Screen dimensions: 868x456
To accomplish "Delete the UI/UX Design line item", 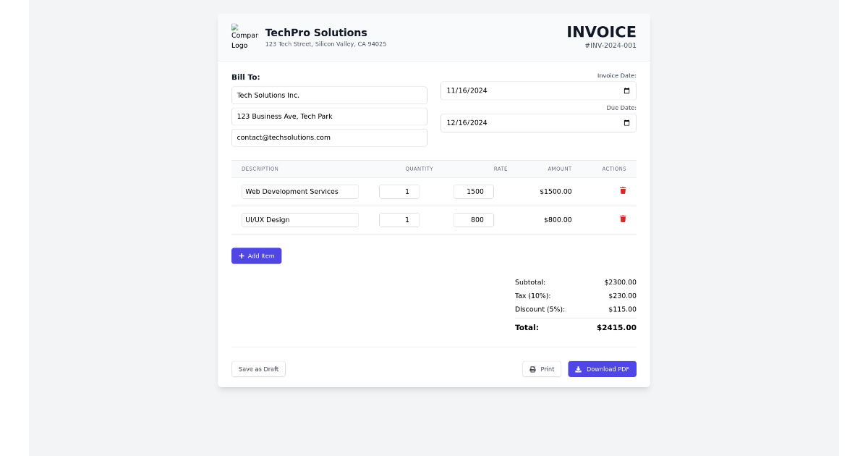I will (x=623, y=219).
